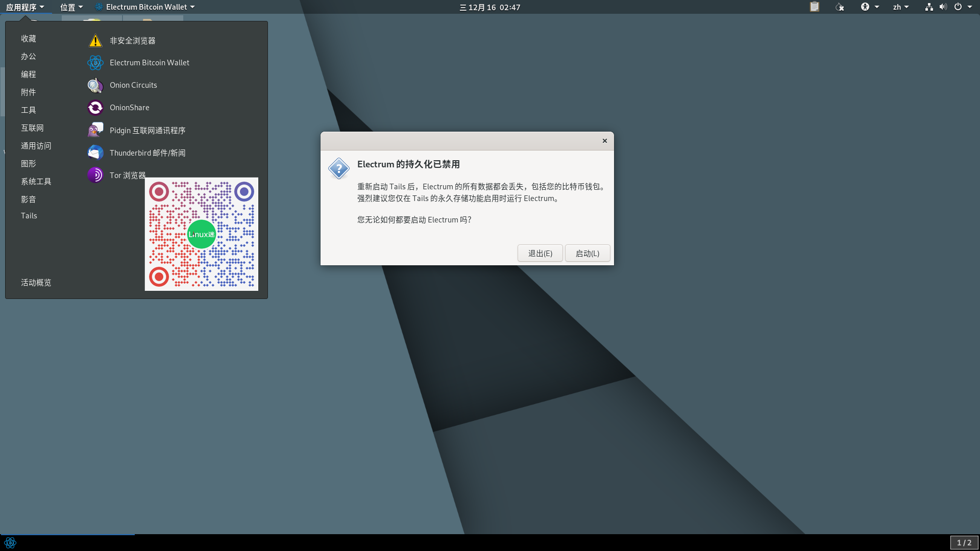Click the OnionShare text label
The image size is (980, 551).
click(x=130, y=108)
